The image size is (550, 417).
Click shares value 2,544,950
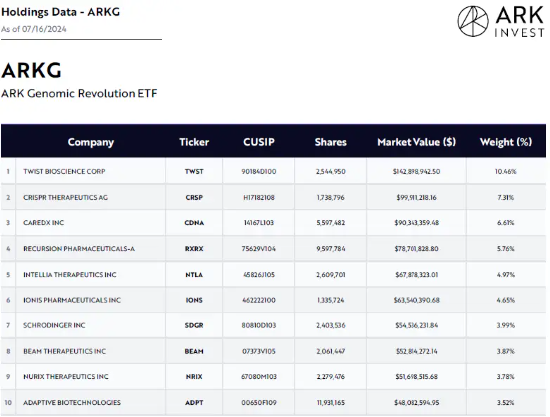pos(330,171)
